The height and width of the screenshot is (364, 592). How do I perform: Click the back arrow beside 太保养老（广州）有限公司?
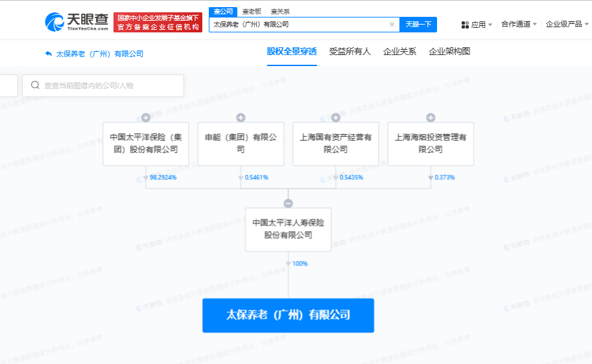(x=48, y=54)
